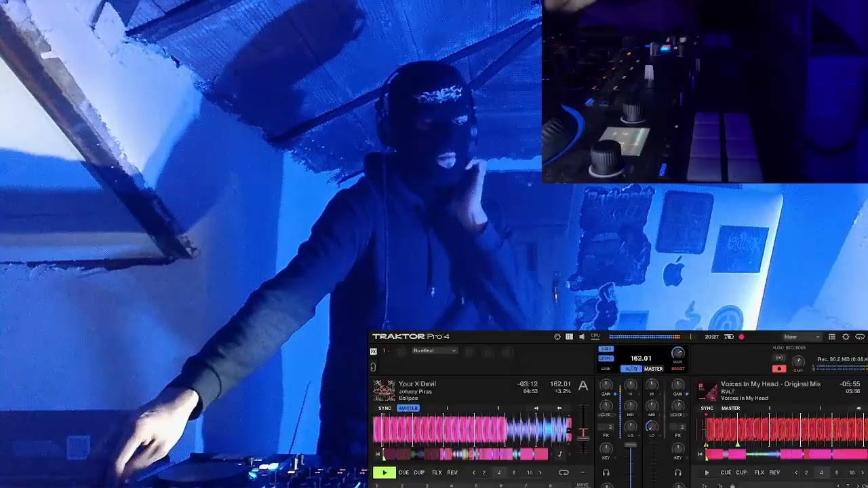The height and width of the screenshot is (488, 868).
Task: Toggle MASTER clock button next to AUTO
Action: [x=654, y=369]
